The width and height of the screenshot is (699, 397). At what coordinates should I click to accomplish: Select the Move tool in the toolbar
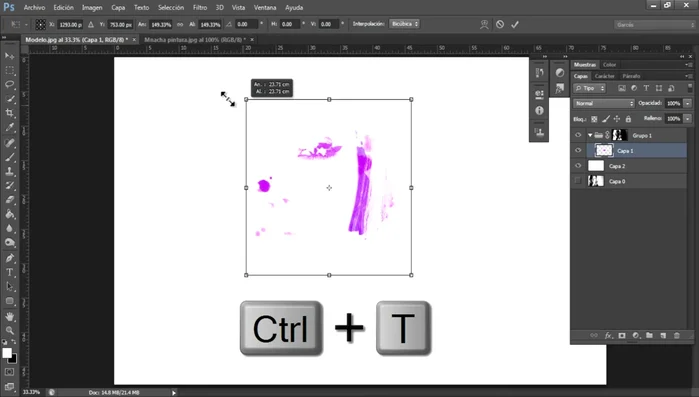click(9, 56)
